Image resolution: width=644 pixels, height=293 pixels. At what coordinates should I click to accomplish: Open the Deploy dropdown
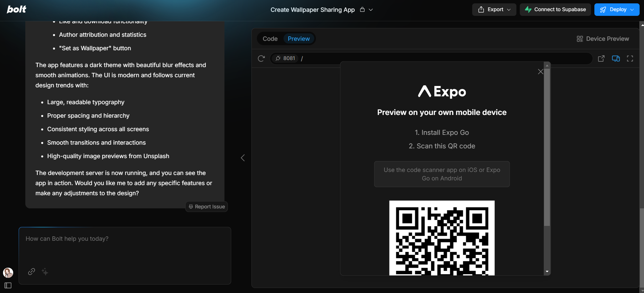pyautogui.click(x=617, y=9)
